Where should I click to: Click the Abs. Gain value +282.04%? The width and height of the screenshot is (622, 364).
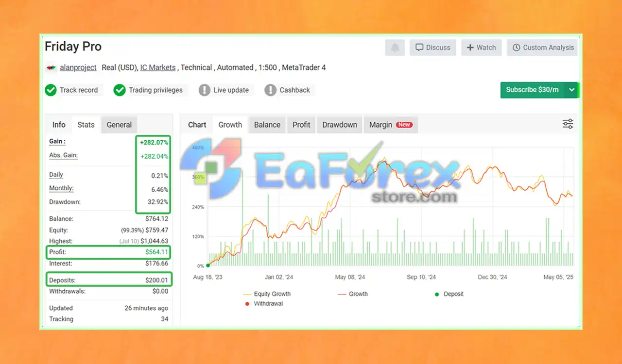tap(154, 156)
